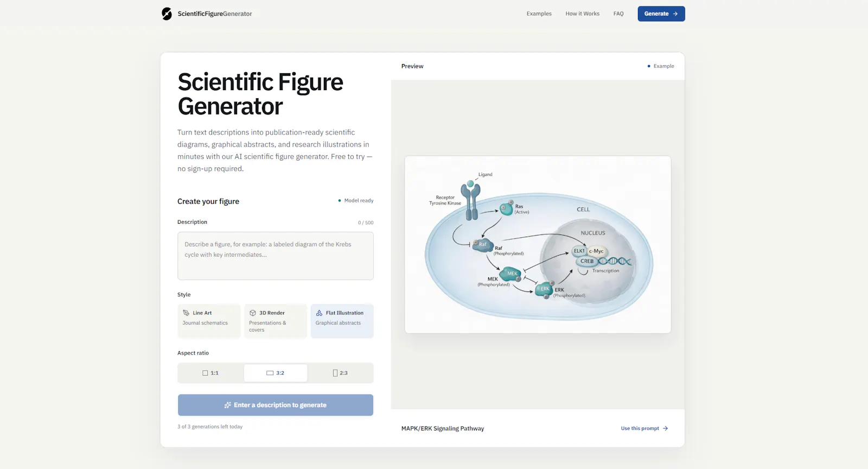This screenshot has height=469, width=868.
Task: Click the landscape rectangle icon beside 3:2
Action: (270, 373)
